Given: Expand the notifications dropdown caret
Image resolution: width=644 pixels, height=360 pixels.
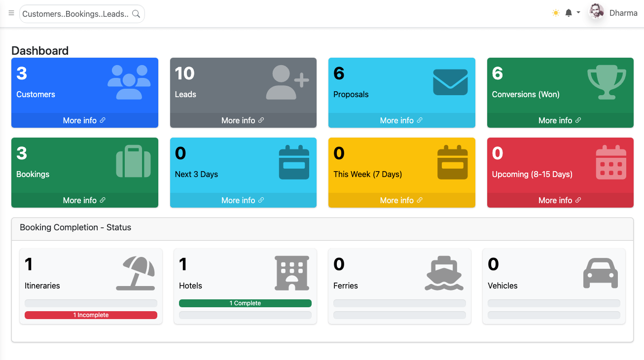Looking at the screenshot, I should point(578,13).
